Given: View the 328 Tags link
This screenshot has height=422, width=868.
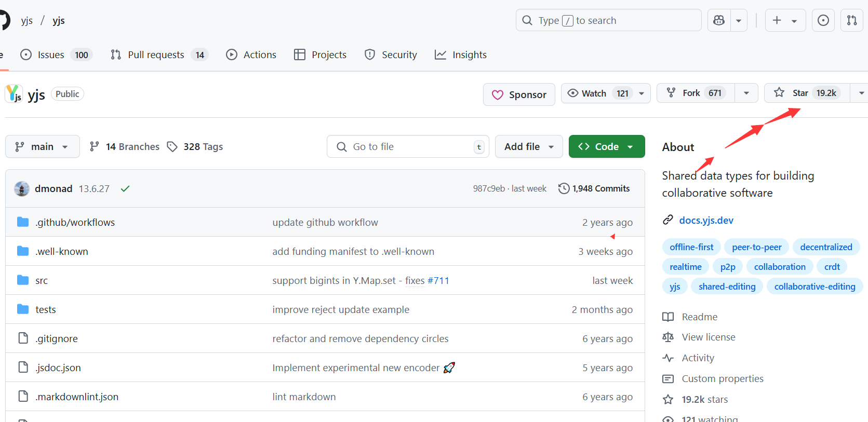Looking at the screenshot, I should click(x=195, y=146).
